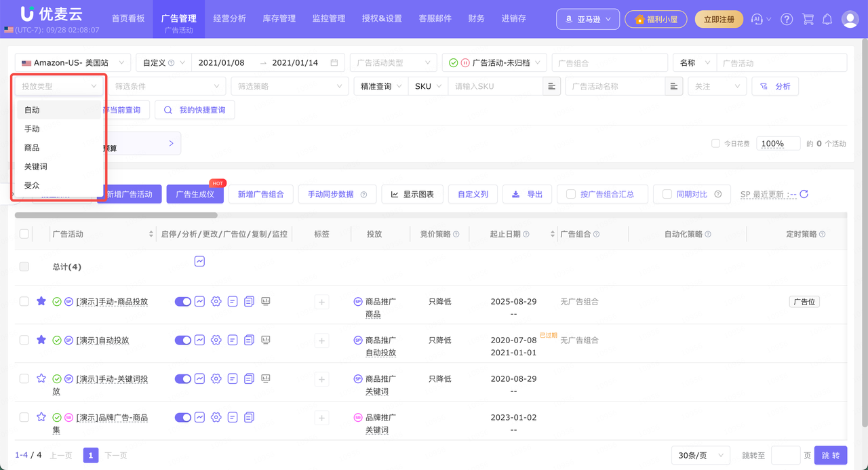Open the 亚马逊 platform dropdown
Screen dimensions: 868x470
588,19
